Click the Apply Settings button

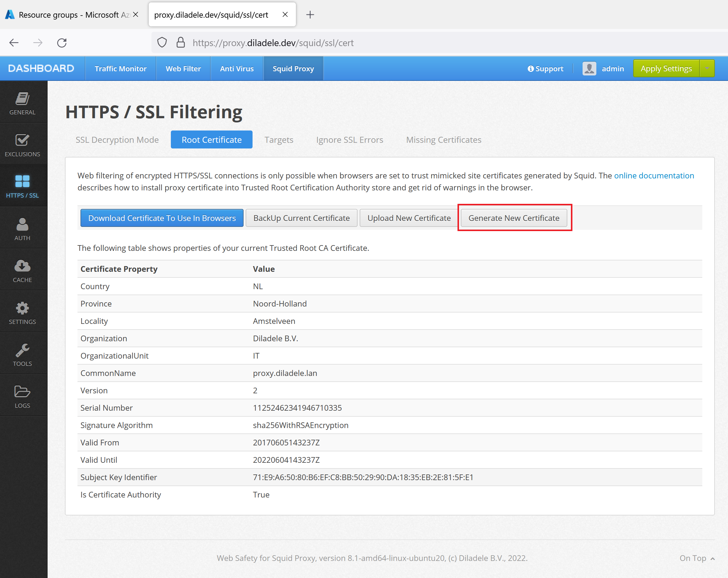(666, 69)
